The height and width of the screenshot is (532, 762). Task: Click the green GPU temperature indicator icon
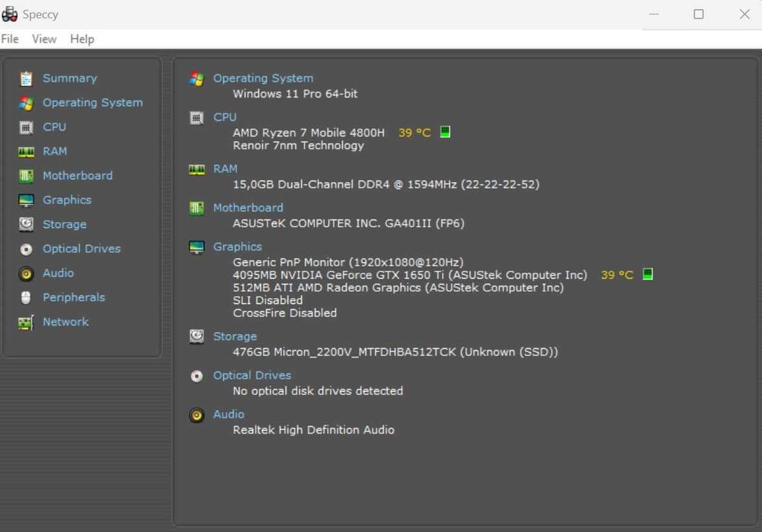648,274
